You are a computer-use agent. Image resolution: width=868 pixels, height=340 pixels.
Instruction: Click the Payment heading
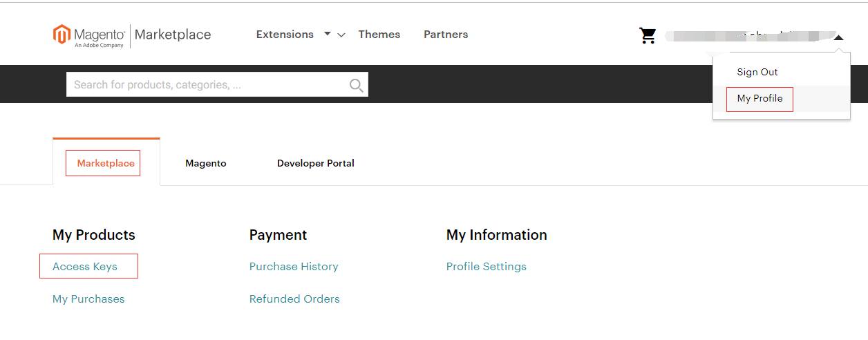point(279,235)
